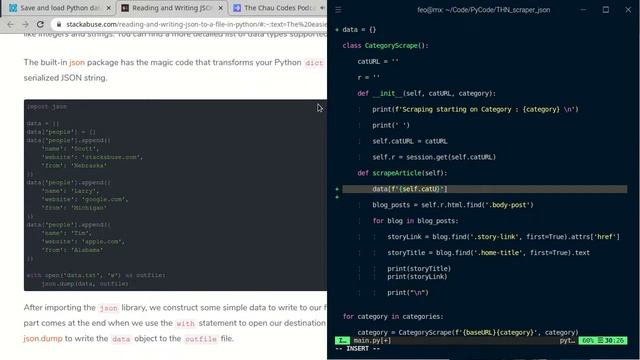Switch to the Reading and Writing JSON tab
Viewport: 640px width, 360px height.
click(171, 8)
